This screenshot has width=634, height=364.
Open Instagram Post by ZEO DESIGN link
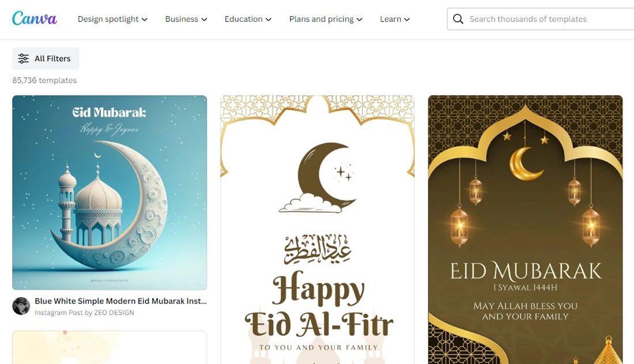pyautogui.click(x=84, y=313)
